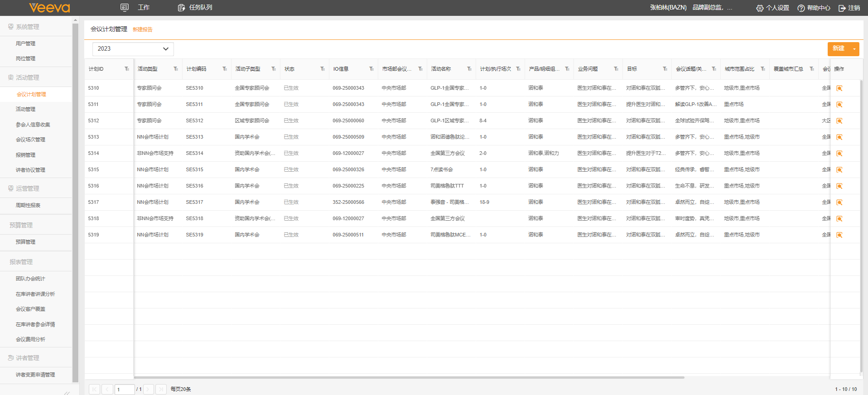Open view icon for plan row 5311

(x=839, y=105)
